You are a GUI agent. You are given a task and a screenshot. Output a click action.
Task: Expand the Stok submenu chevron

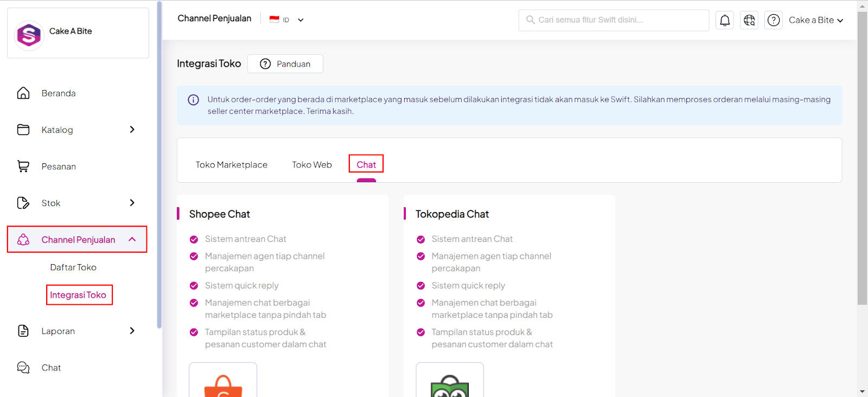click(132, 203)
